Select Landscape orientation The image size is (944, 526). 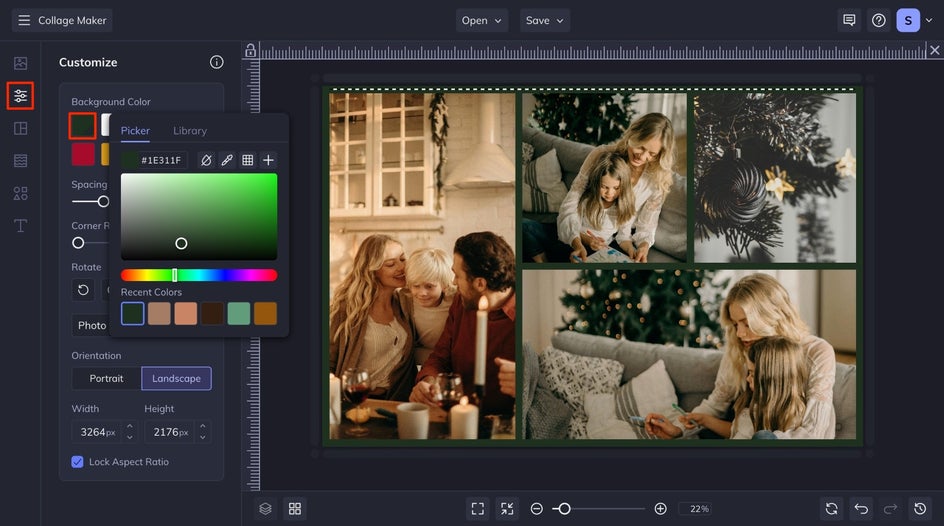pos(176,379)
